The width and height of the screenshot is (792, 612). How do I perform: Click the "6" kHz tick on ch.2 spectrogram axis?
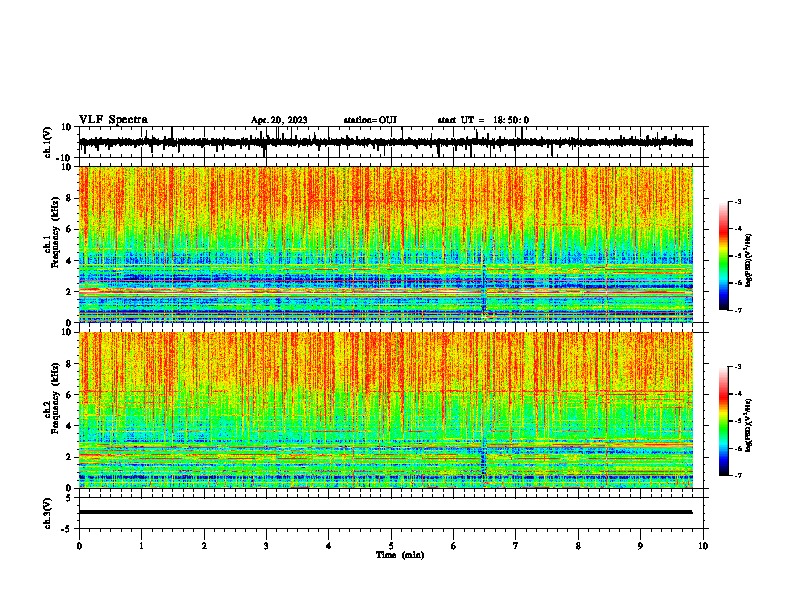(70, 395)
